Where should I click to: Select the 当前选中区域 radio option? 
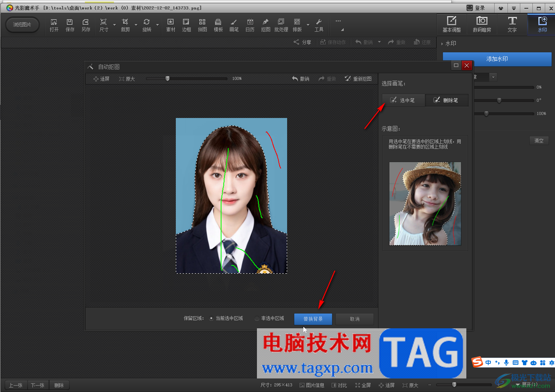click(211, 318)
